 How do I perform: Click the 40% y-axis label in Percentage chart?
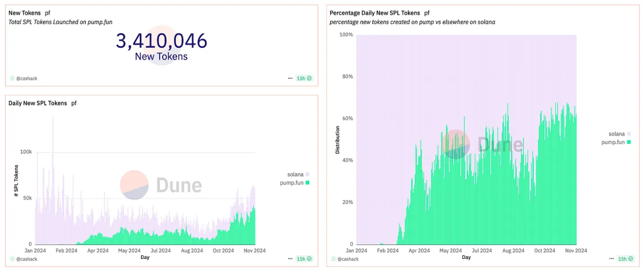[x=348, y=160]
